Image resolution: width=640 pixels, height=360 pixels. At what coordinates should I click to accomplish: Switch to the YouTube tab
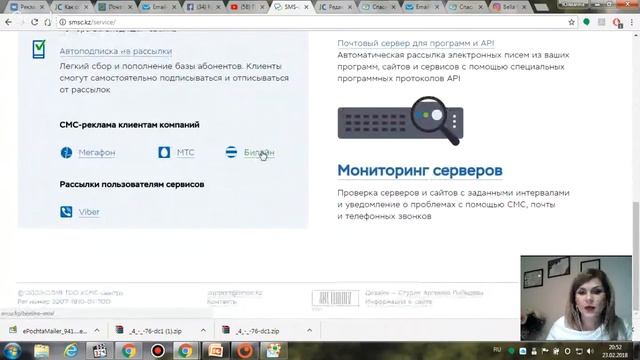pyautogui.click(x=247, y=7)
